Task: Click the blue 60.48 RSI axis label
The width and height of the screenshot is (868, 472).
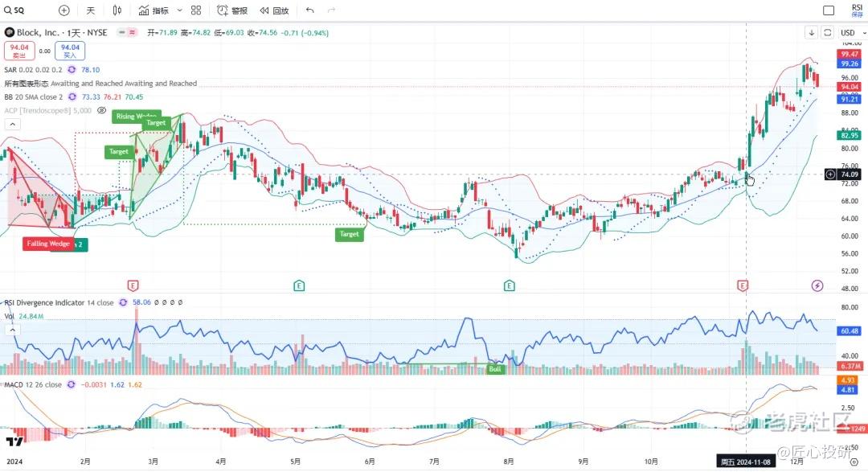Action: (x=850, y=331)
